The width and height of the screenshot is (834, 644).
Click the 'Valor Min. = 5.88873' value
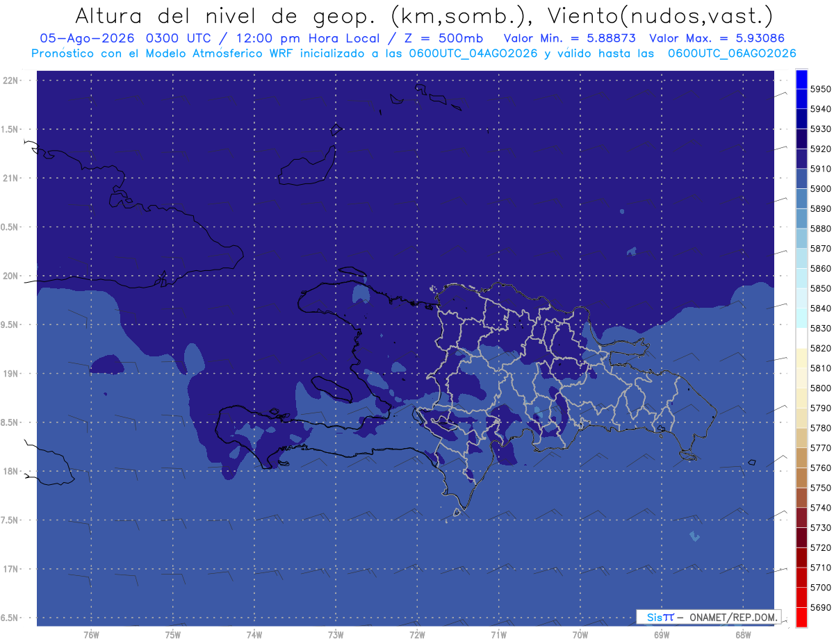(x=570, y=39)
